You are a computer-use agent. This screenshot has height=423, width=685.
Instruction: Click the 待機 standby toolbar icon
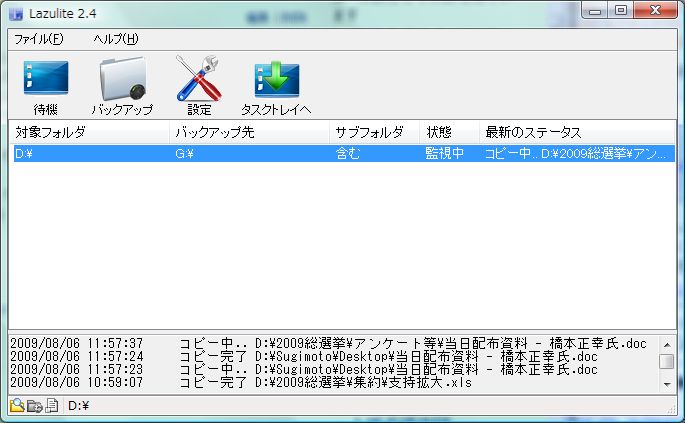pyautogui.click(x=46, y=87)
